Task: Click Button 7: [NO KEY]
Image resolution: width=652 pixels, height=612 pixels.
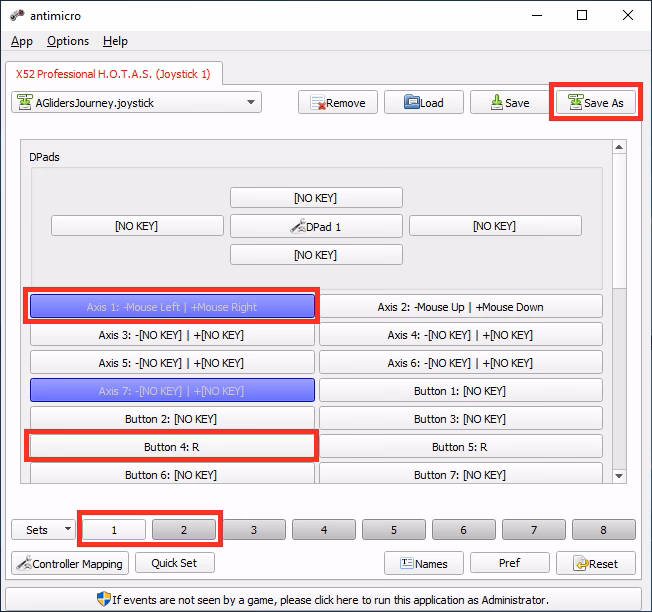Action: [461, 474]
